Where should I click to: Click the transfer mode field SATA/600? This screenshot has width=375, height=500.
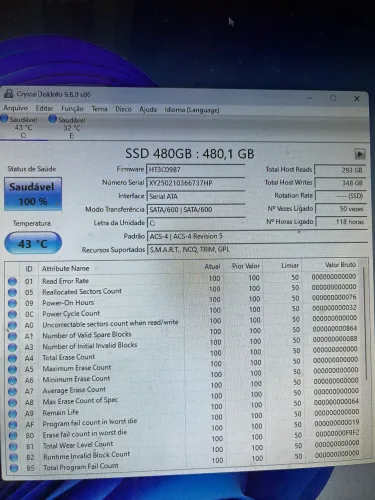[195, 209]
